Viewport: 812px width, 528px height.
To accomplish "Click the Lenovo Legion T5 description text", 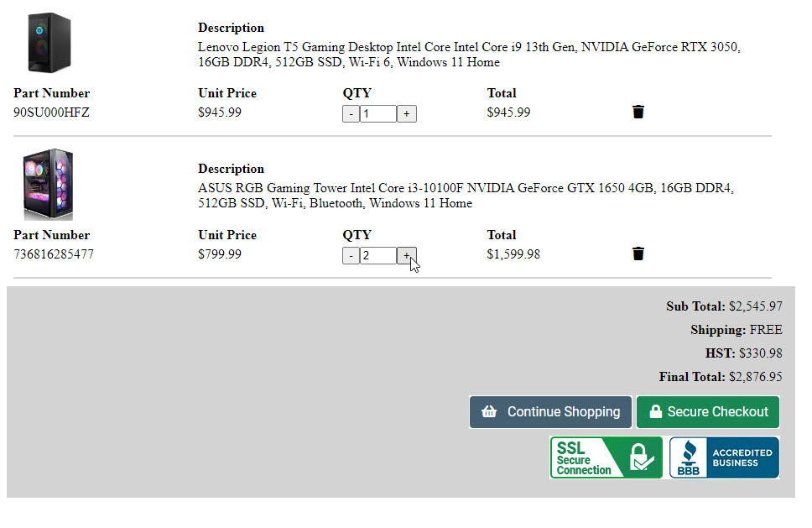I will 469,55.
